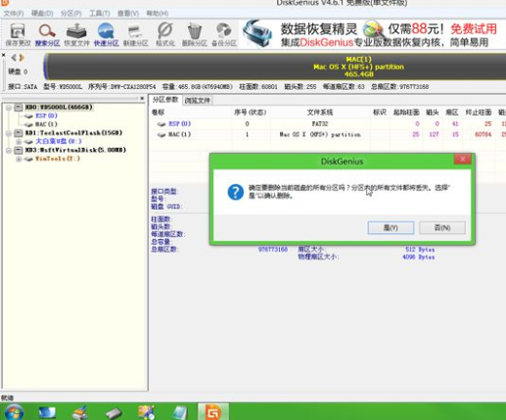This screenshot has width=506, height=420.
Task: Collapse the HD1:TeclastCoolFlash(15GB) tree node
Action: click(9, 133)
